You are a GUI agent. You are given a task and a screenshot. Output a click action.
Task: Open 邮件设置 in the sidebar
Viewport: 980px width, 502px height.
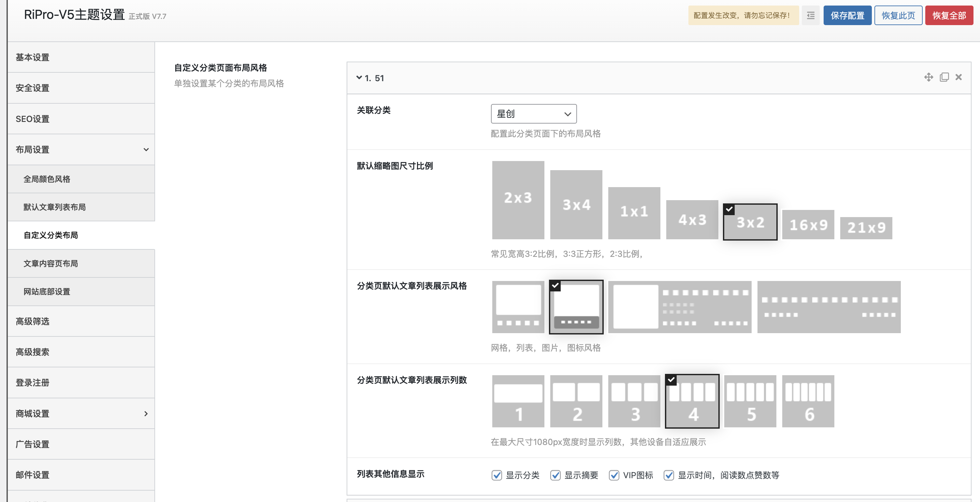tap(81, 475)
